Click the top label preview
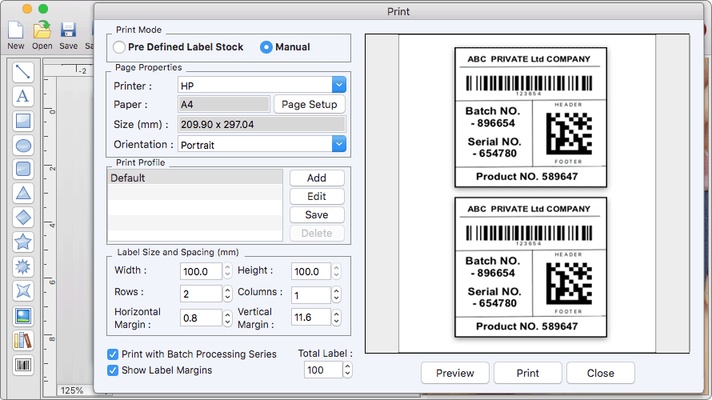712x400 pixels. click(x=530, y=117)
